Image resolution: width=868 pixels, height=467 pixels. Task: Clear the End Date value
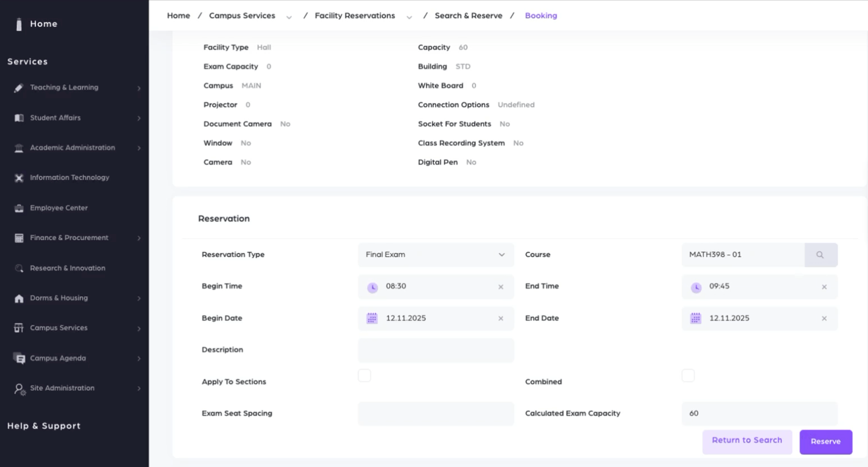tap(824, 318)
